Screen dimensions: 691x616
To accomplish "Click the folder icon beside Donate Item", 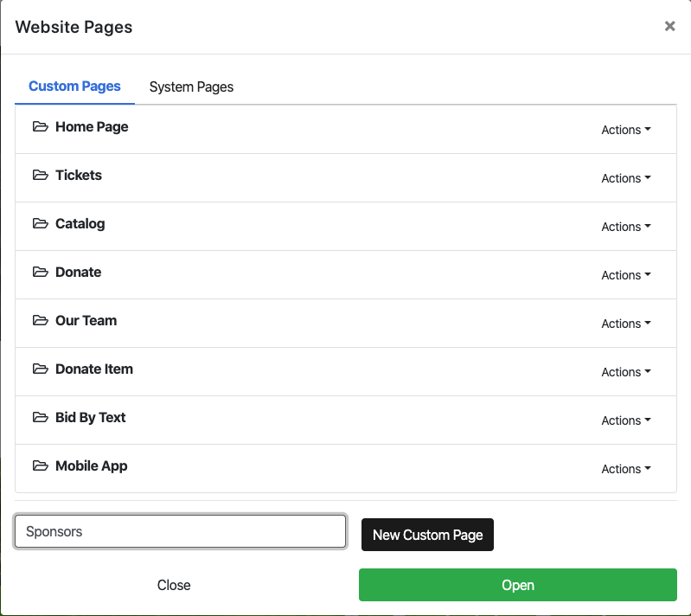I will tap(40, 369).
